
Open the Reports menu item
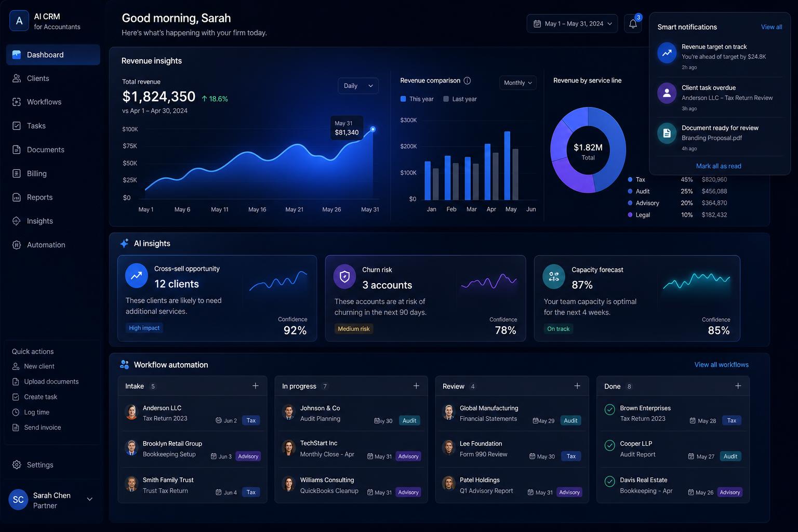tap(53, 197)
